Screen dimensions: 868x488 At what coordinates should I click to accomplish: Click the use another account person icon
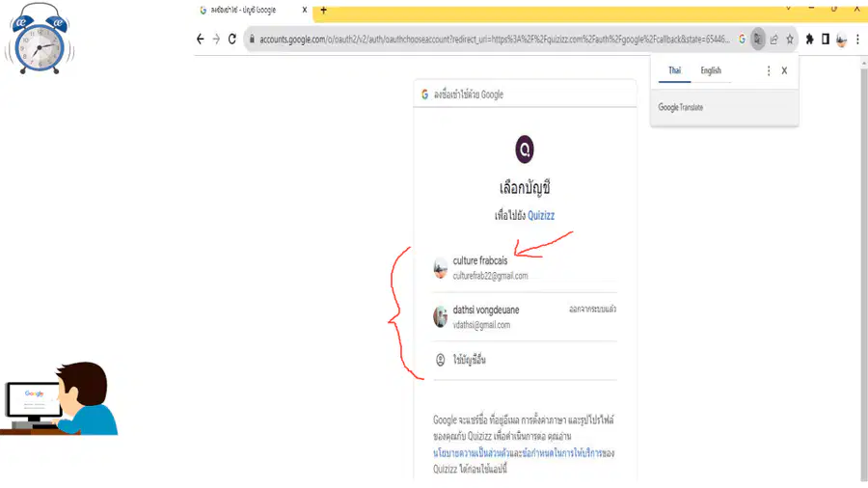441,360
